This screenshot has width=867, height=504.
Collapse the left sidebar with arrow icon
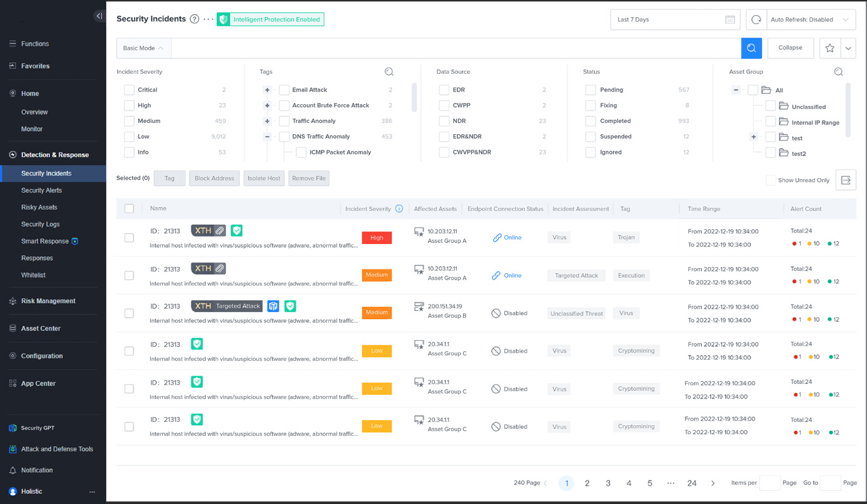99,16
